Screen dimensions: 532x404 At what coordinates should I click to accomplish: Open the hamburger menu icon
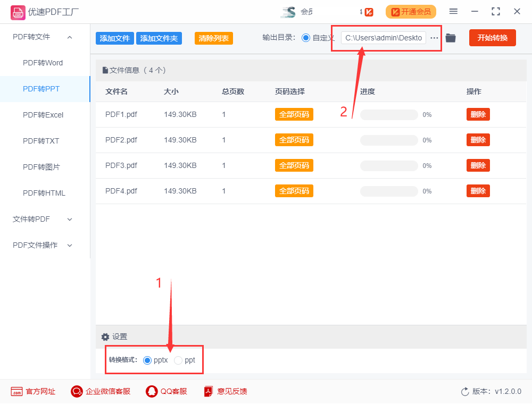[x=453, y=12]
